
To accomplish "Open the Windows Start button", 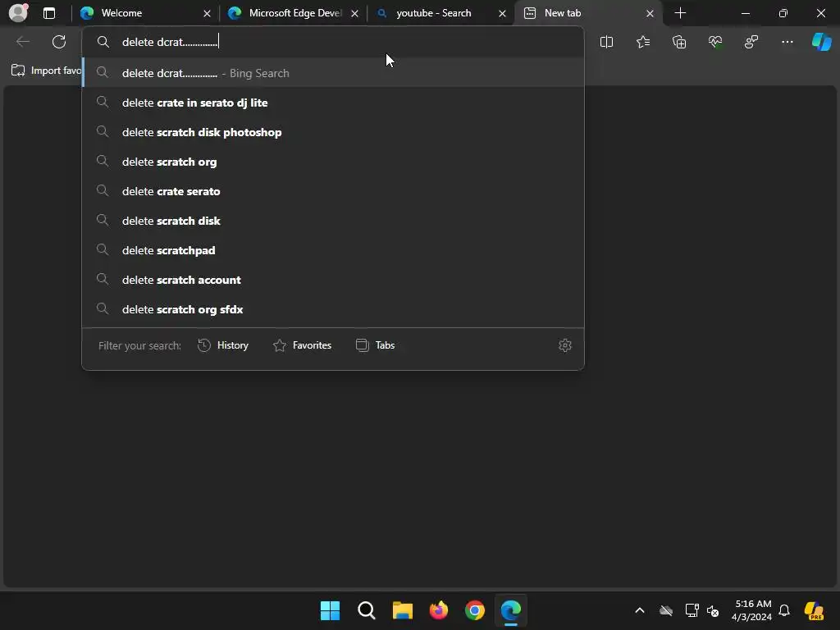I will [x=330, y=610].
